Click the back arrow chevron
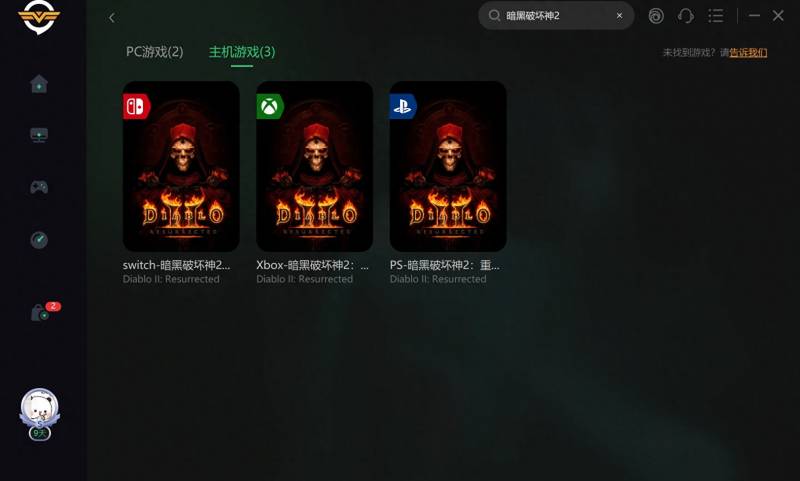The height and width of the screenshot is (481, 800). click(112, 18)
